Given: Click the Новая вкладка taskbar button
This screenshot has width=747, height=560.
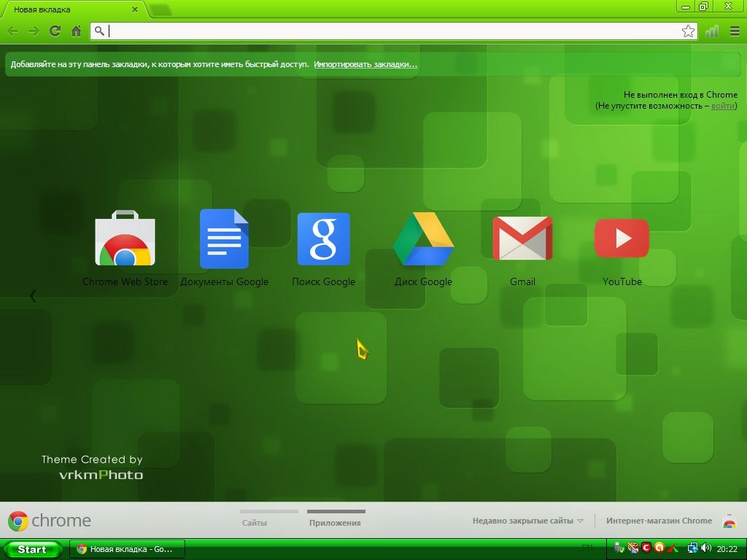Looking at the screenshot, I should pyautogui.click(x=127, y=549).
